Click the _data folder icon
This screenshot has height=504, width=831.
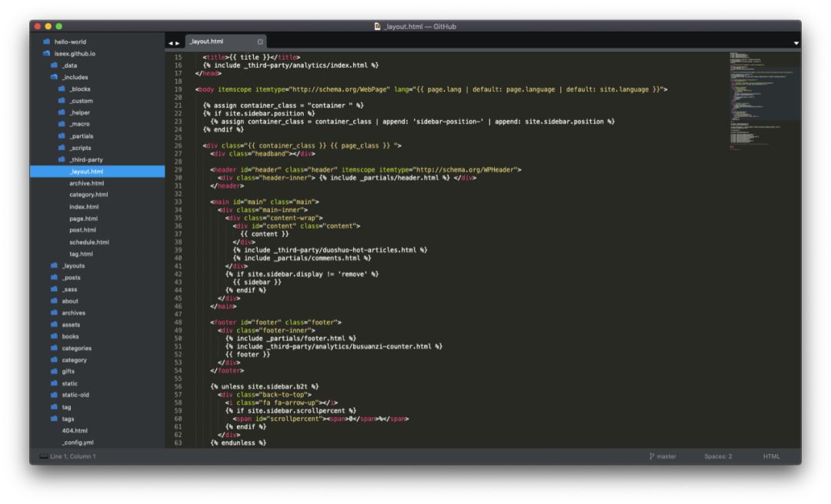coord(54,65)
